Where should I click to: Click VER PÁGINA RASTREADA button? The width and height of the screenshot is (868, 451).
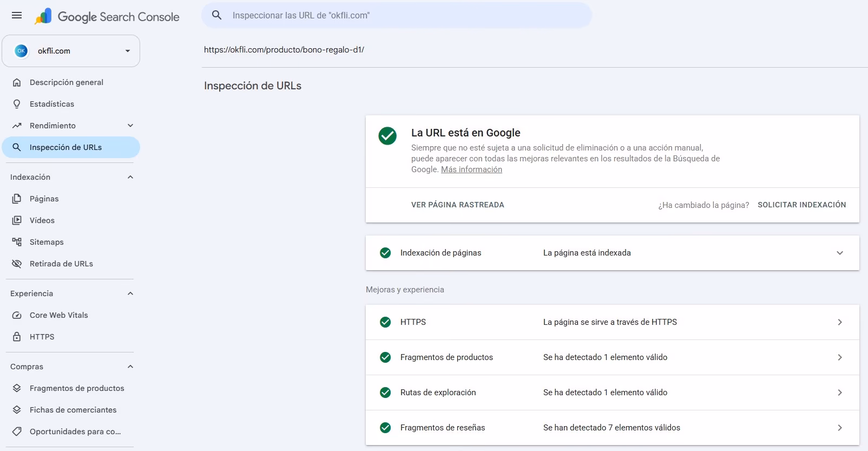pos(458,205)
